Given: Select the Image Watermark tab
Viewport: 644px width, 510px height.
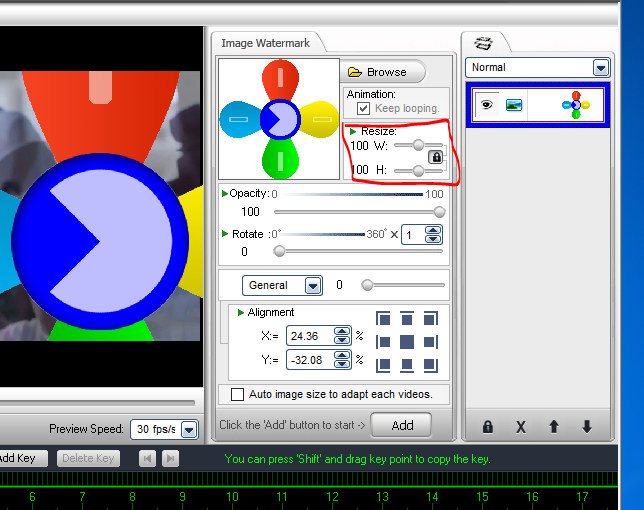Looking at the screenshot, I should click(x=266, y=43).
